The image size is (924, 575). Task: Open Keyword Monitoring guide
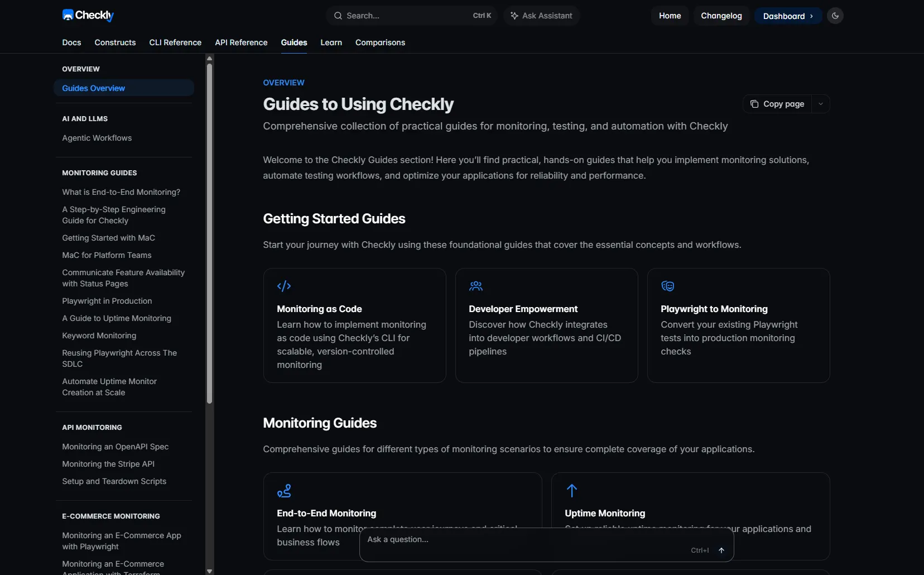(x=99, y=336)
